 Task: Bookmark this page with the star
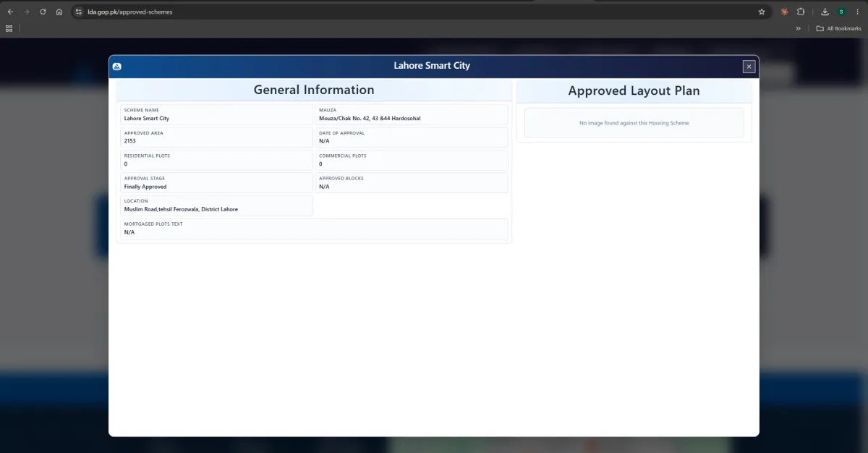coord(762,12)
